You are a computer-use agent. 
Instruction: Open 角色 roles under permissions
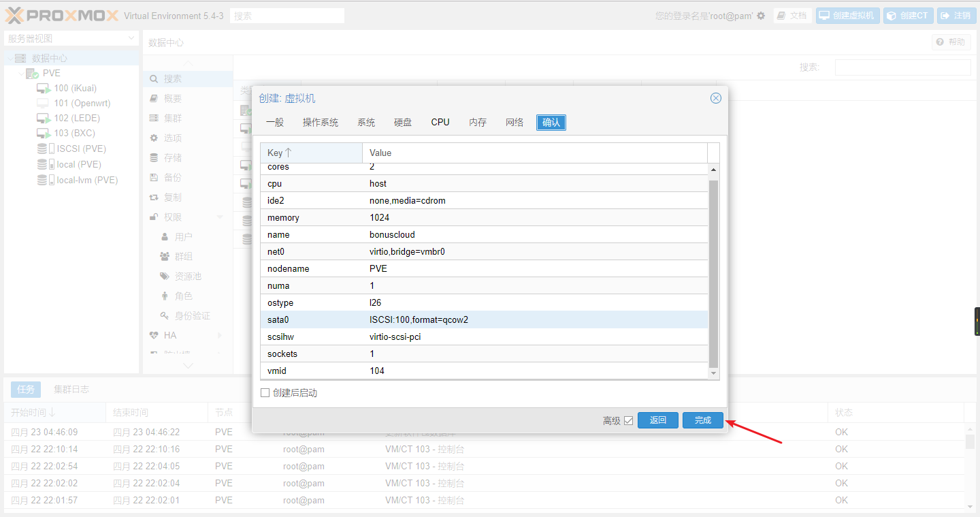point(187,296)
